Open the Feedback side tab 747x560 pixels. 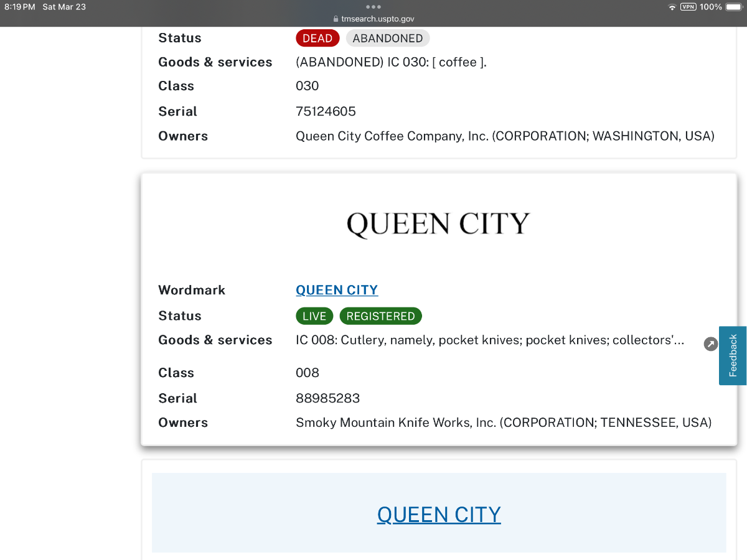click(733, 355)
